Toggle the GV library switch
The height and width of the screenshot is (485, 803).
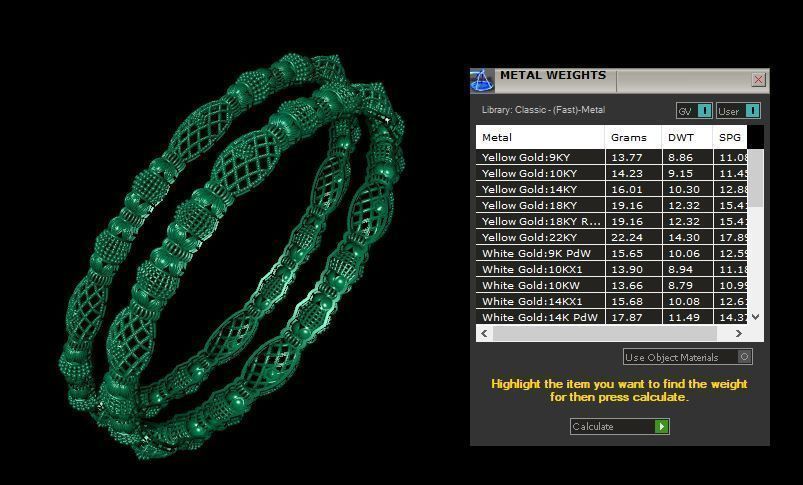pos(694,111)
